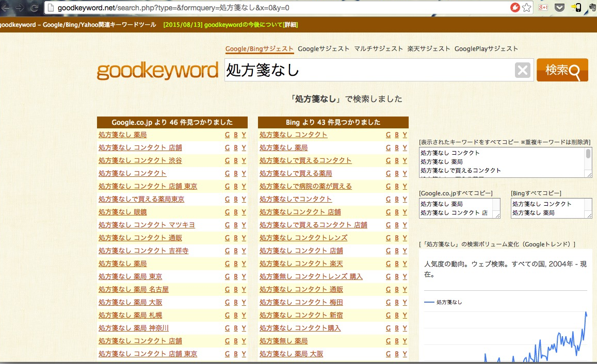Viewport: 597px width, 364px height.
Task: Click B for Google row 薬局 神奈川
Action: (236, 328)
